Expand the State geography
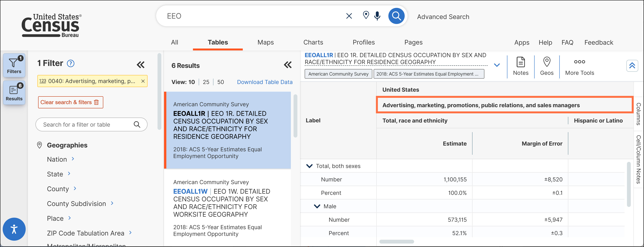Image resolution: width=644 pixels, height=247 pixels. (69, 174)
